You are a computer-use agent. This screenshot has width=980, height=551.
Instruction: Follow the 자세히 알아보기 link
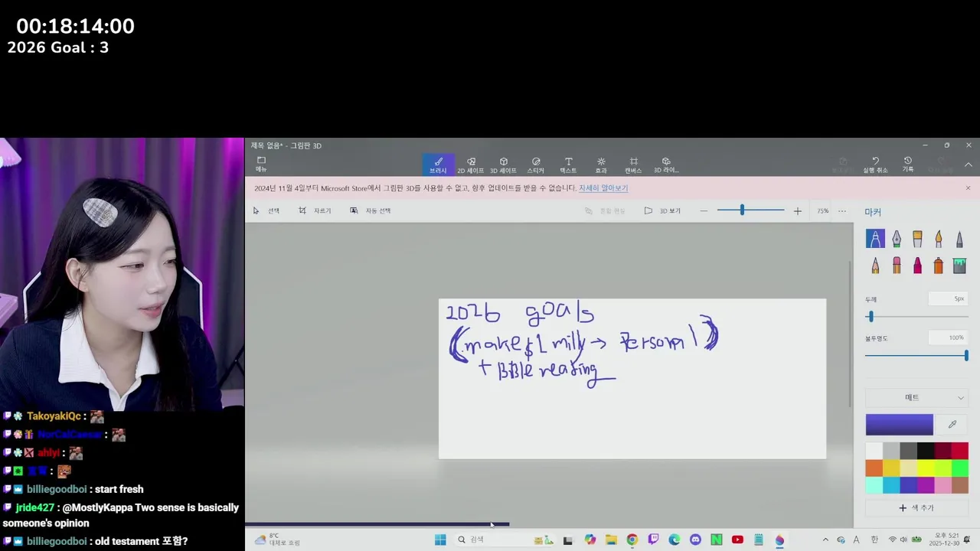tap(603, 187)
